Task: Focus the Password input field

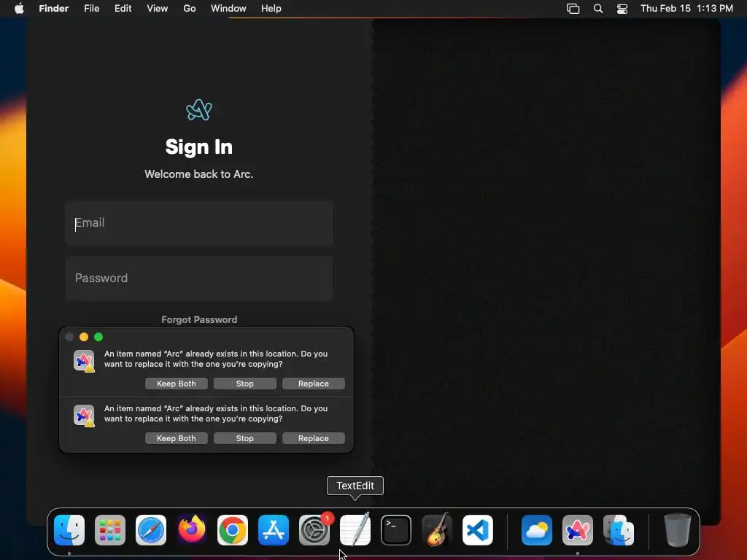Action: 199,279
